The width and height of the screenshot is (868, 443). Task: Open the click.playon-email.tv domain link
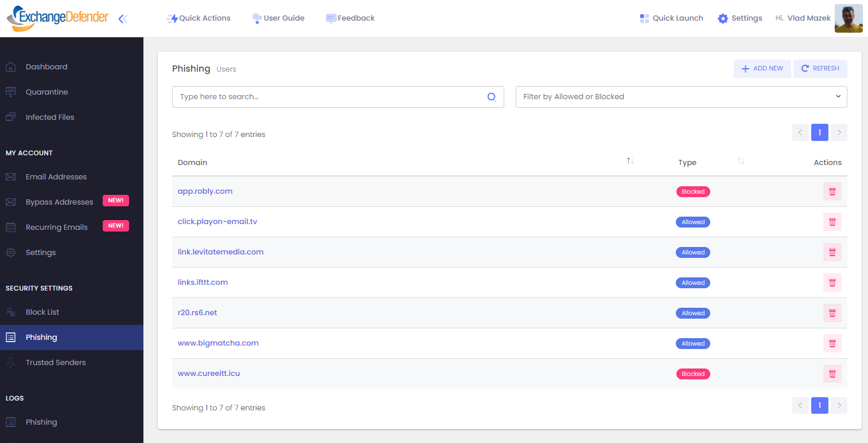(x=217, y=222)
